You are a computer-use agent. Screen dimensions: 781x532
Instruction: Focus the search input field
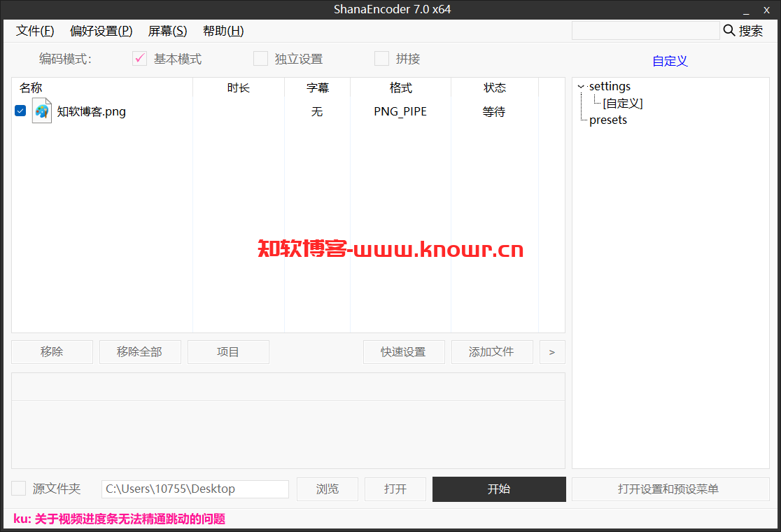click(x=645, y=30)
